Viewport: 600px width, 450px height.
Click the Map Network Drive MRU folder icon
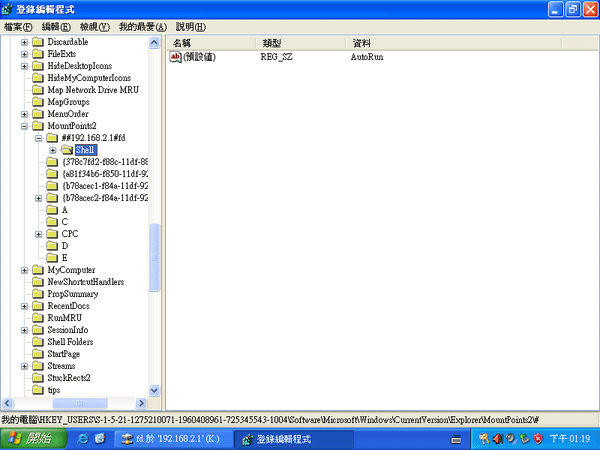click(38, 90)
